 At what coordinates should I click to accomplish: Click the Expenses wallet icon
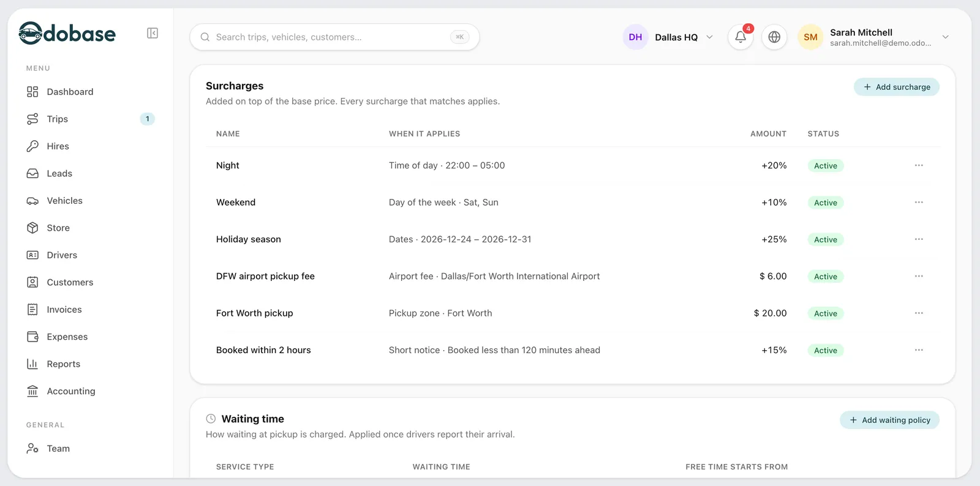coord(32,337)
